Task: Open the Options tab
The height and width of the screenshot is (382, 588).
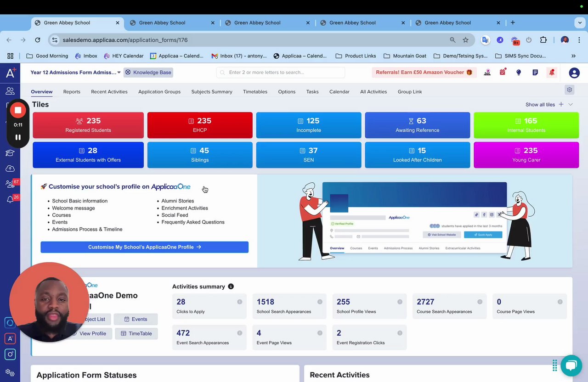Action: (x=287, y=91)
